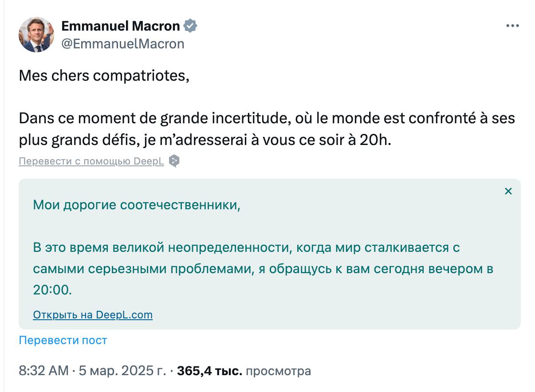The image size is (535, 392).
Task: Click the French paragraph starting "Dans ce moment"
Action: [x=266, y=129]
